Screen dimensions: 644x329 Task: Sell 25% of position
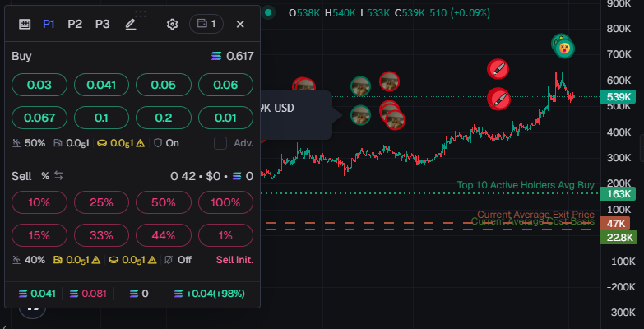[101, 202]
